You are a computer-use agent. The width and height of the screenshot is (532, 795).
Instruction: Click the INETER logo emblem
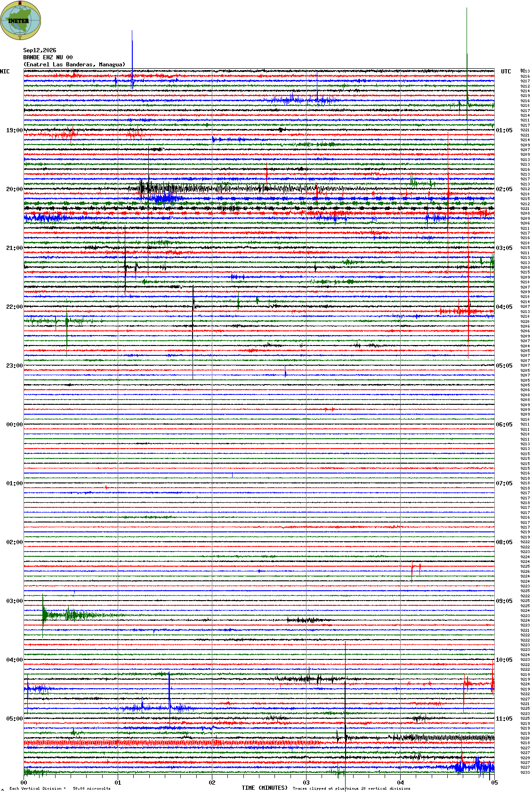click(x=20, y=20)
